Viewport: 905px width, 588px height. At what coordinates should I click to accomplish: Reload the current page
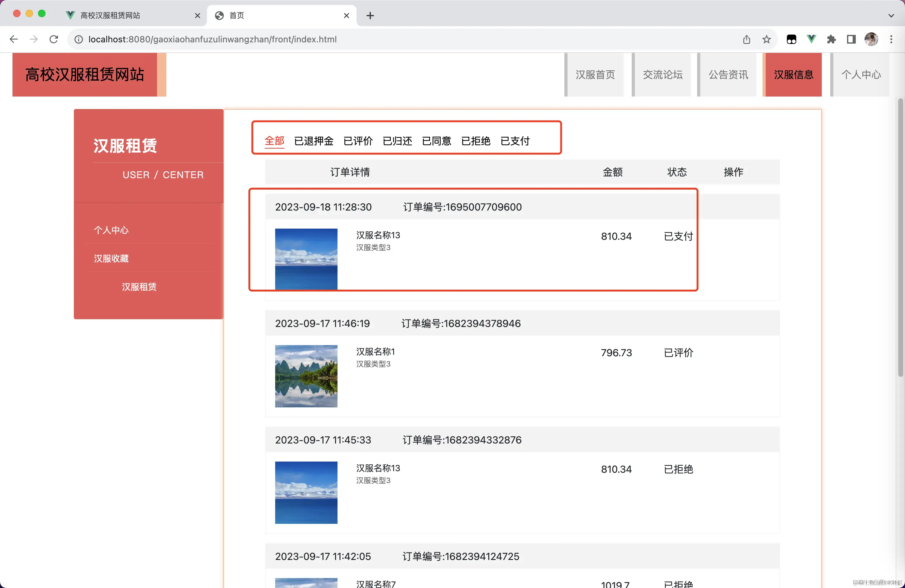click(54, 39)
